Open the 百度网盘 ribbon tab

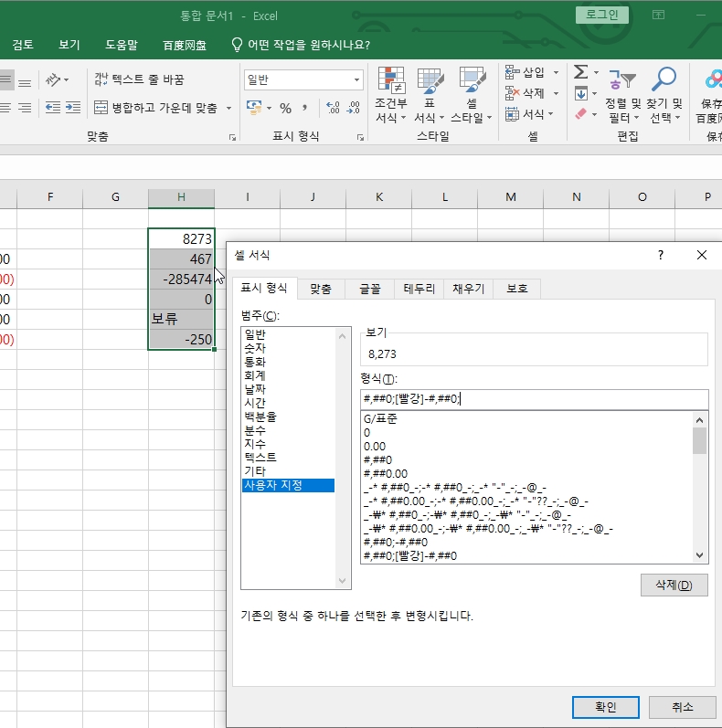185,45
